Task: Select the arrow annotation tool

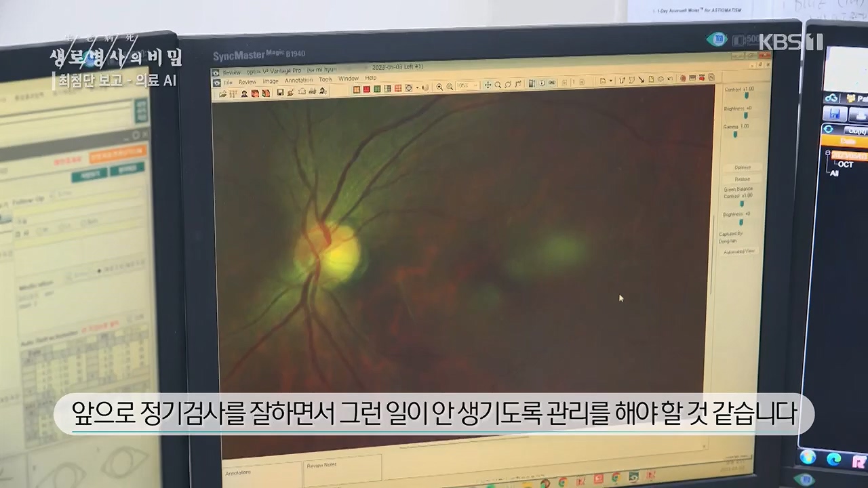Action: tap(641, 80)
